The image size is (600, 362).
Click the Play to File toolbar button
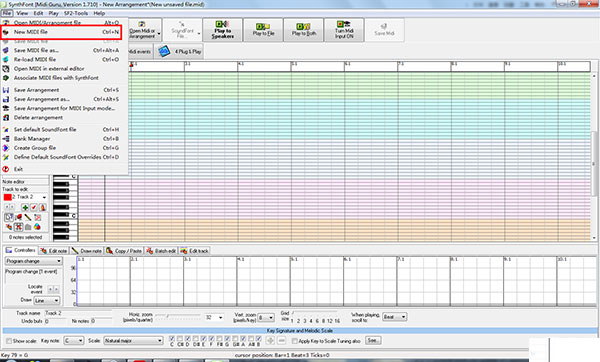[263, 30]
